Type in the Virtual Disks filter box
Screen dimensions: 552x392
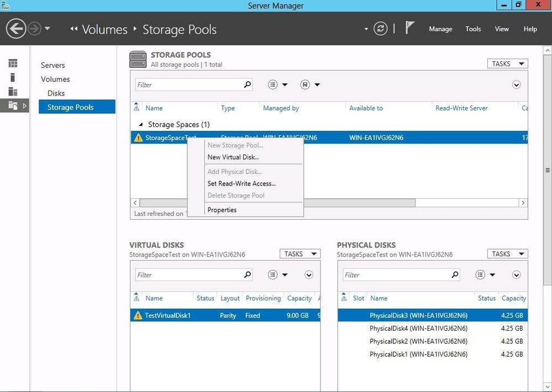[x=188, y=274]
